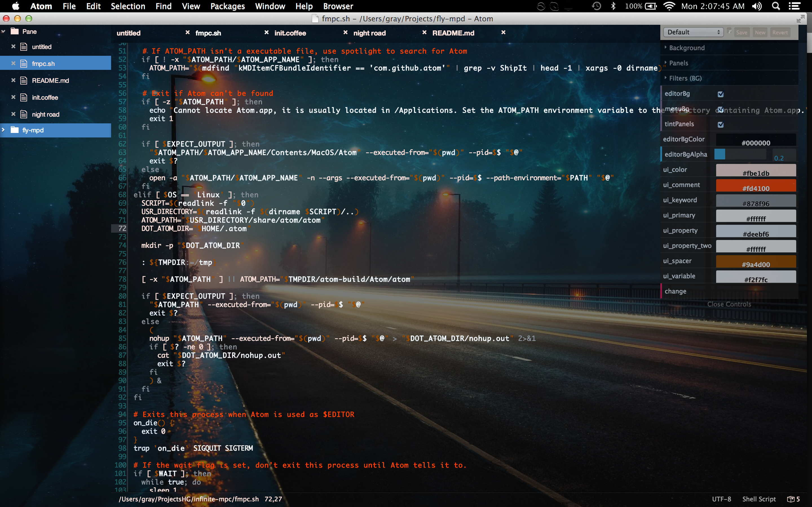Uncheck the editorBg checkbox
812x507 pixels.
tap(720, 94)
